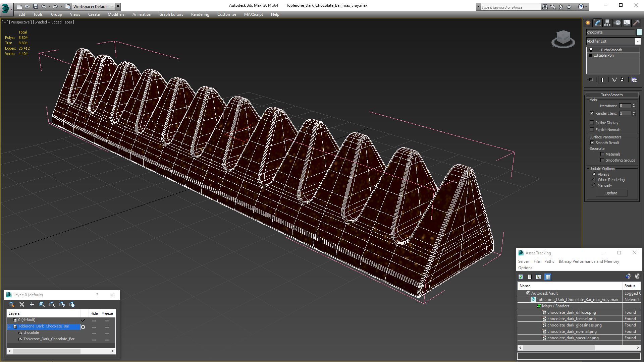Toggle Show End Result icon

[x=602, y=80]
